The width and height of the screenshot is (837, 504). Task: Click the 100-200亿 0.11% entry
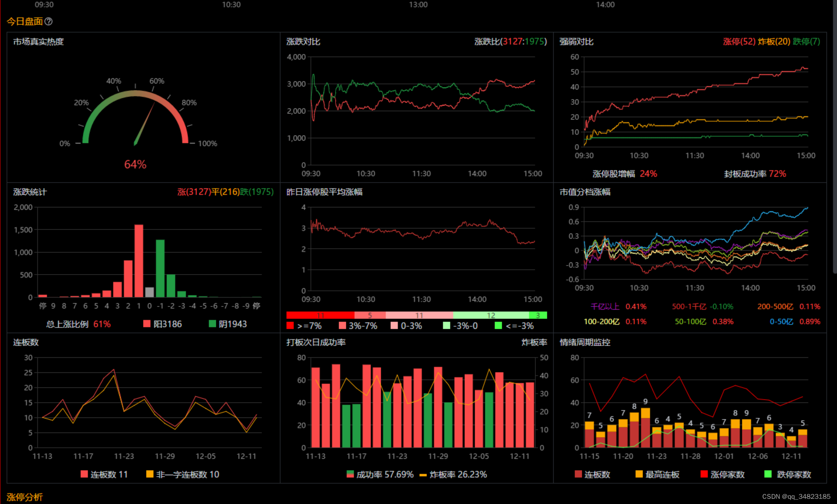tap(615, 322)
